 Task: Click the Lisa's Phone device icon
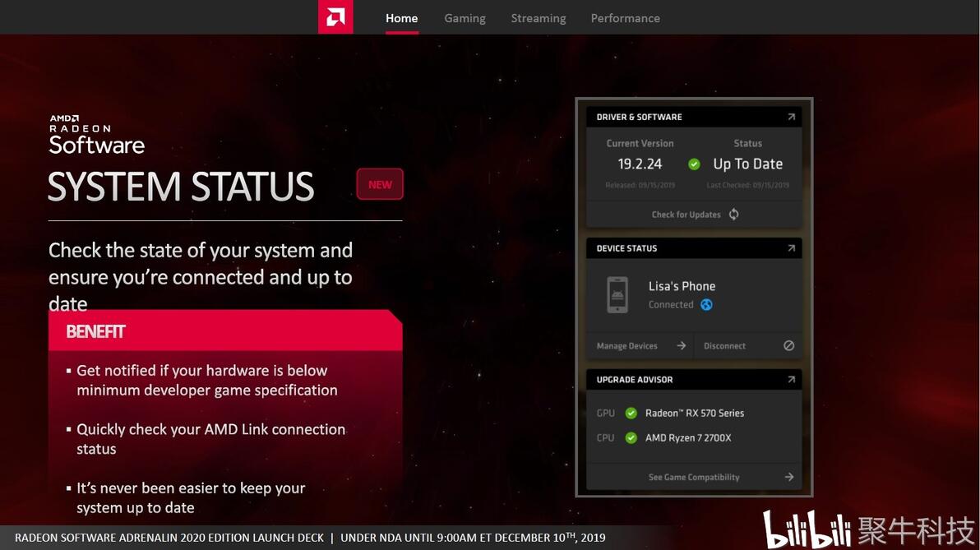coord(617,294)
